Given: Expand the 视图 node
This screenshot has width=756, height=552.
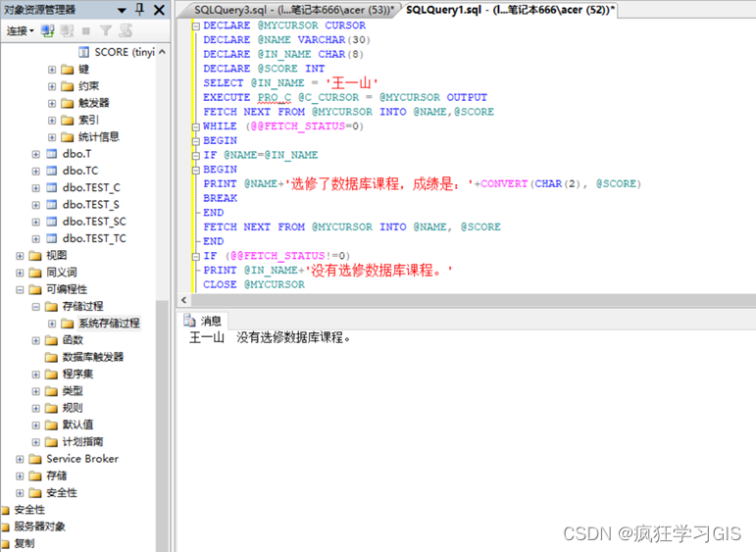Looking at the screenshot, I should coord(20,256).
